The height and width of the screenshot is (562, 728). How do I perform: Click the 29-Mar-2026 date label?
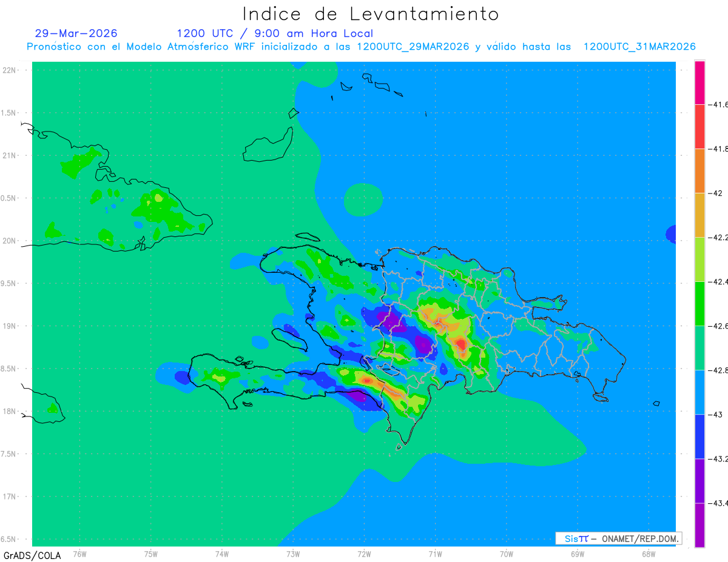tap(76, 33)
